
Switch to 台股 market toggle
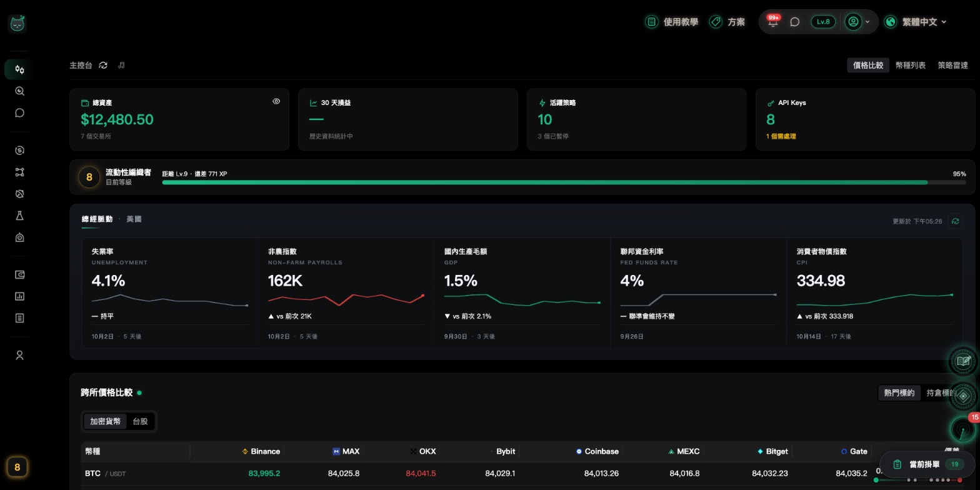140,422
